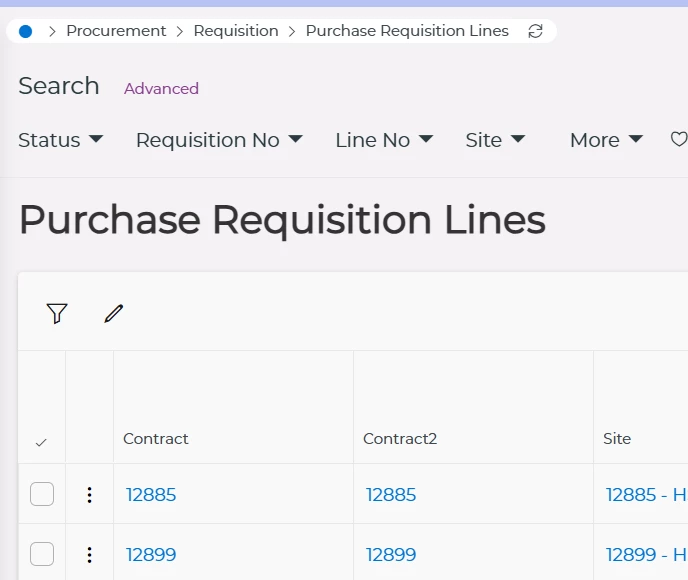The image size is (688, 580).
Task: Expand the Status filter dropdown
Action: click(x=61, y=140)
